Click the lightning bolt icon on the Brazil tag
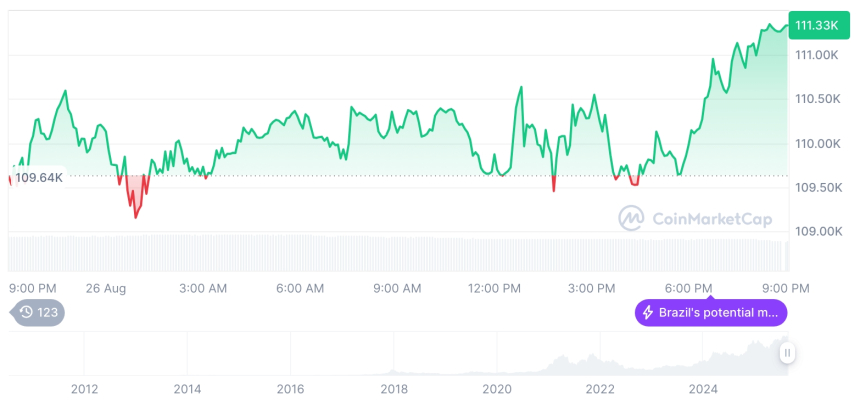The width and height of the screenshot is (860, 401). point(648,313)
